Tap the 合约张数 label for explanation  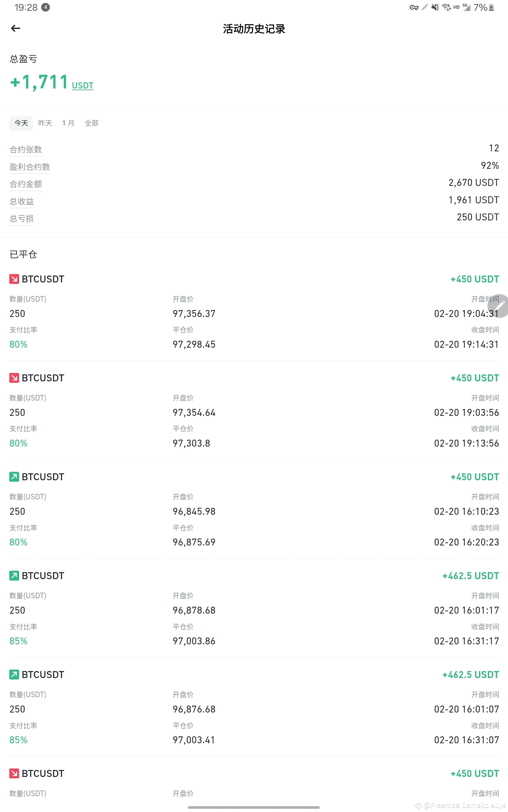tap(26, 150)
